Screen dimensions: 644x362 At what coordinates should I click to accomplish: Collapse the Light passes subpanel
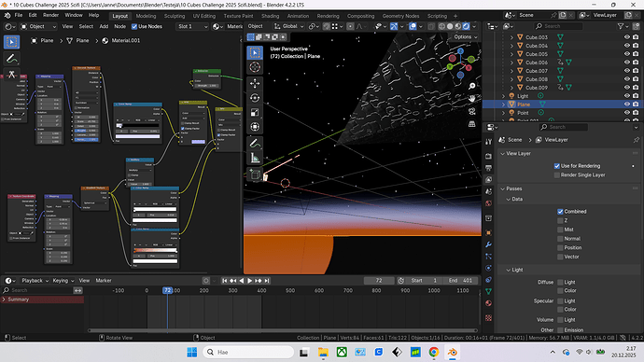509,270
